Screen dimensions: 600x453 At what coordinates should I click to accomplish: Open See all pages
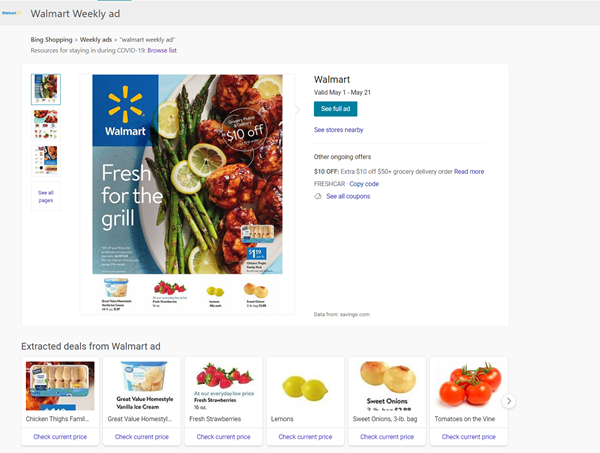pyautogui.click(x=45, y=196)
